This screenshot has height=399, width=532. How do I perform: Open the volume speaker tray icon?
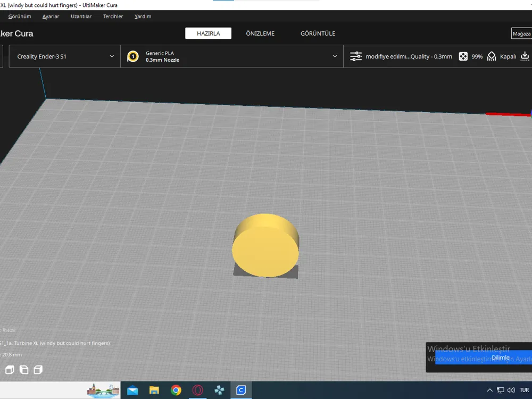click(511, 390)
